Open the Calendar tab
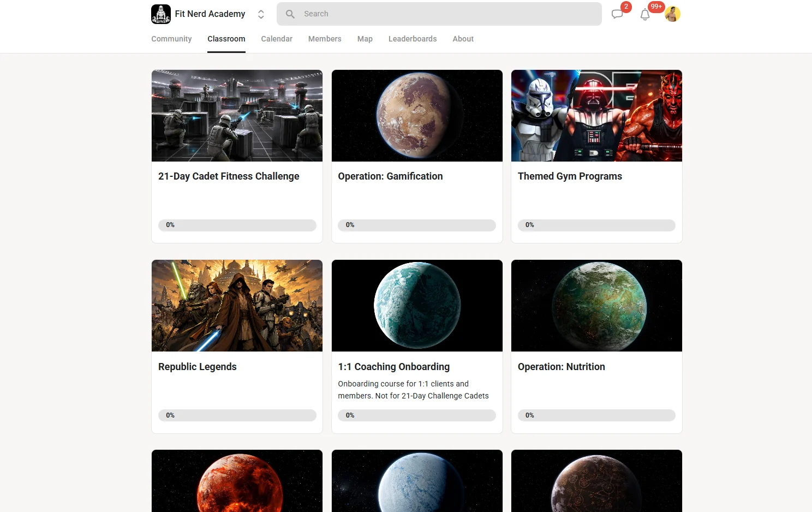The height and width of the screenshot is (512, 812). (x=277, y=39)
